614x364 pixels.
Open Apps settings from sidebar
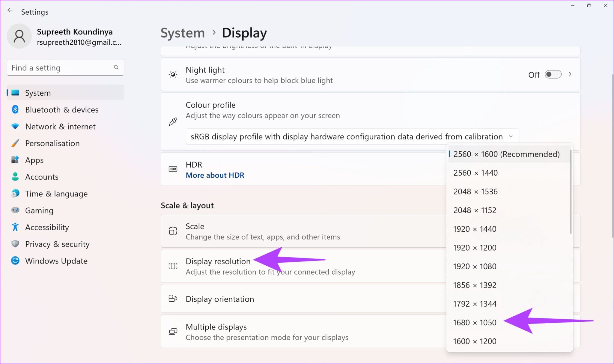coord(34,160)
